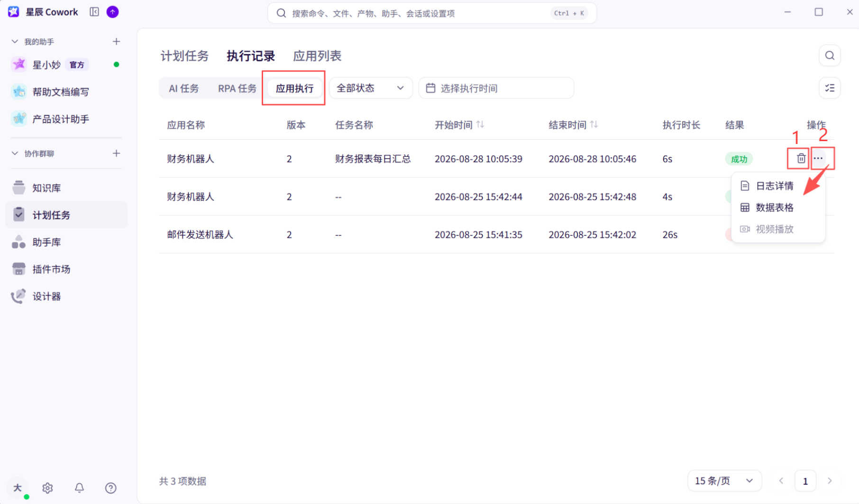Add a new assistant under 我的助手
Screen dimensions: 859x504
[x=116, y=42]
